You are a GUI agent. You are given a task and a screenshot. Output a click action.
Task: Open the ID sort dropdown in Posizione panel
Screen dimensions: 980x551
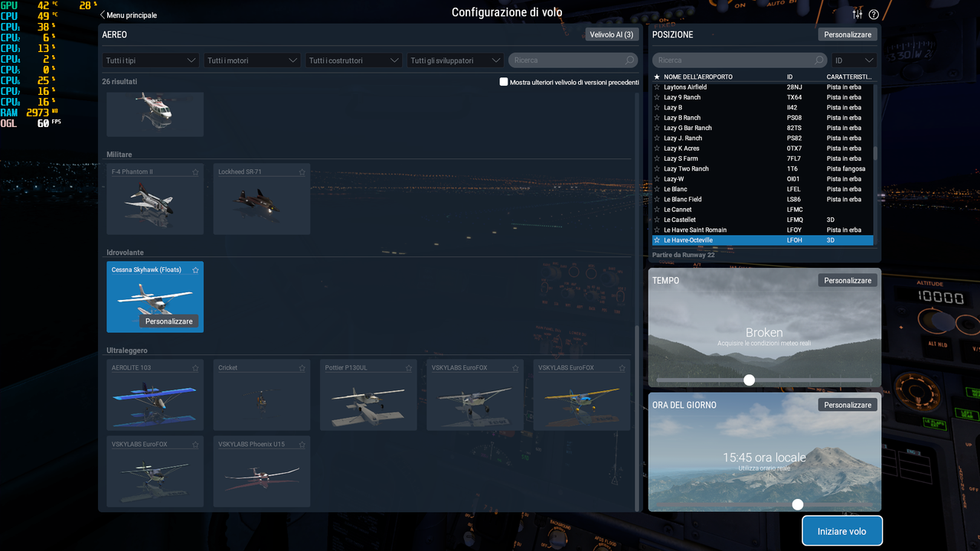click(x=854, y=60)
